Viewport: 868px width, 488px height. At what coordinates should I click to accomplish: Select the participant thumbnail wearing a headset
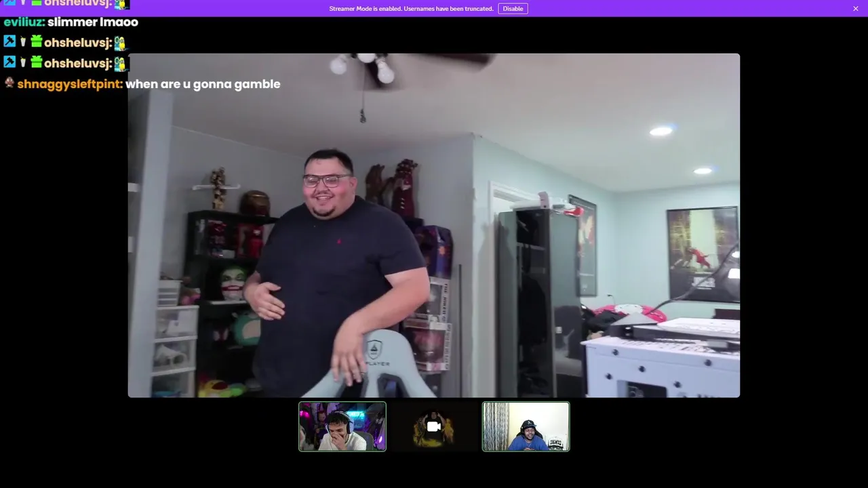tap(342, 426)
